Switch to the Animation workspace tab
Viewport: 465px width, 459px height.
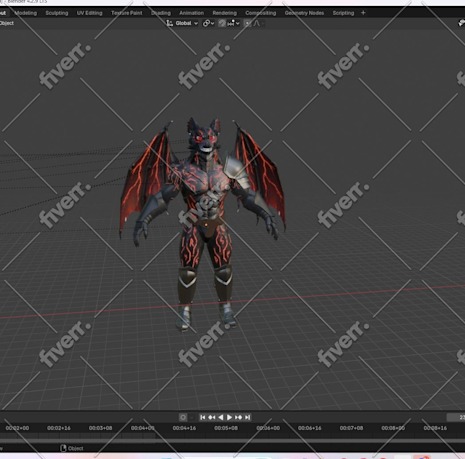click(191, 13)
